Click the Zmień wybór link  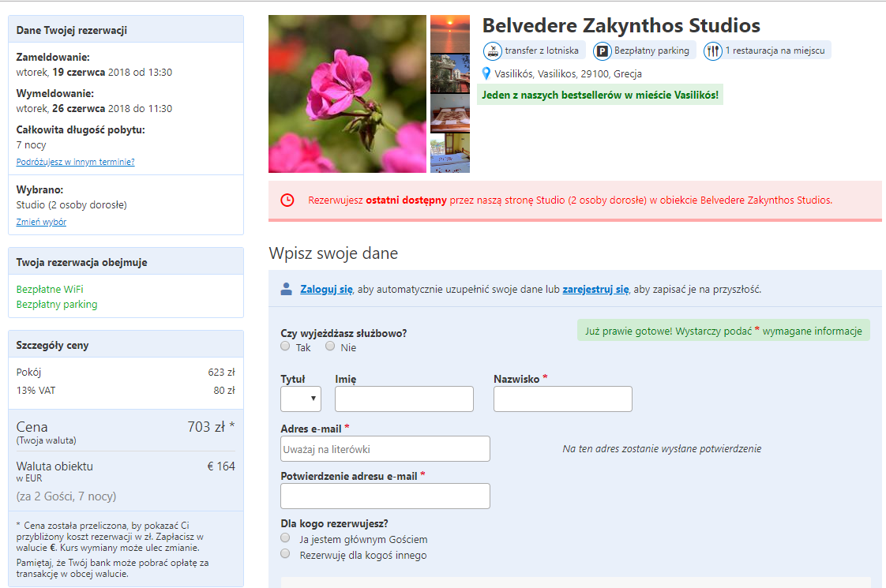tap(40, 222)
